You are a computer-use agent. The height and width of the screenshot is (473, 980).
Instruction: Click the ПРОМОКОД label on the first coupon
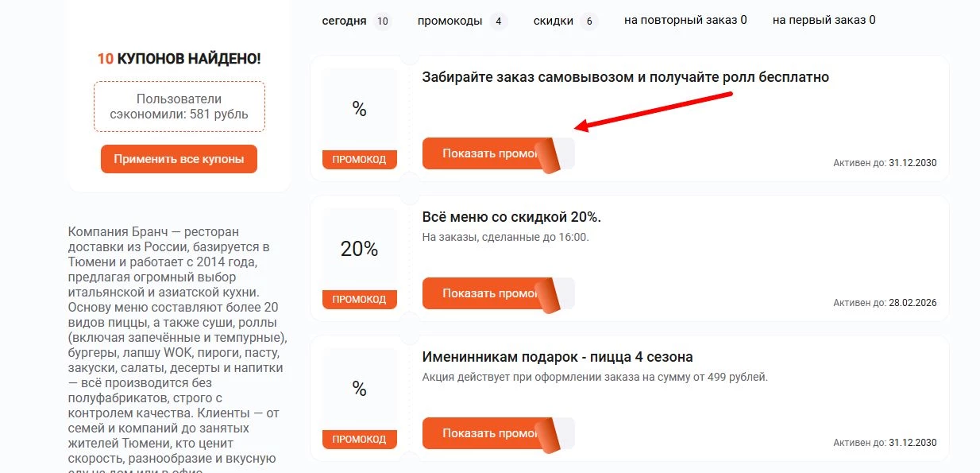coord(359,159)
